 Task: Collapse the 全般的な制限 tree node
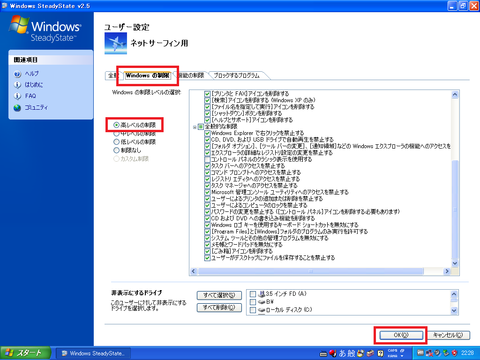tap(195, 127)
